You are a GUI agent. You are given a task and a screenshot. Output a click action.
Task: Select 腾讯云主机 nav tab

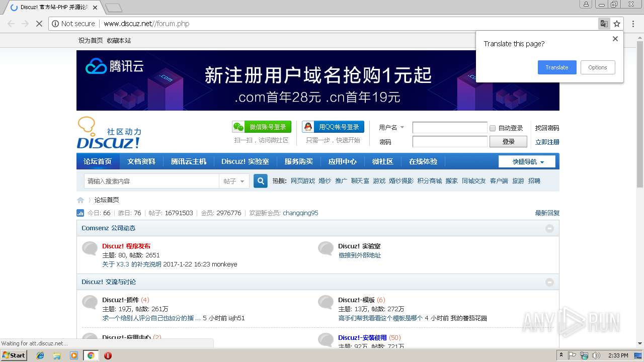pos(189,161)
